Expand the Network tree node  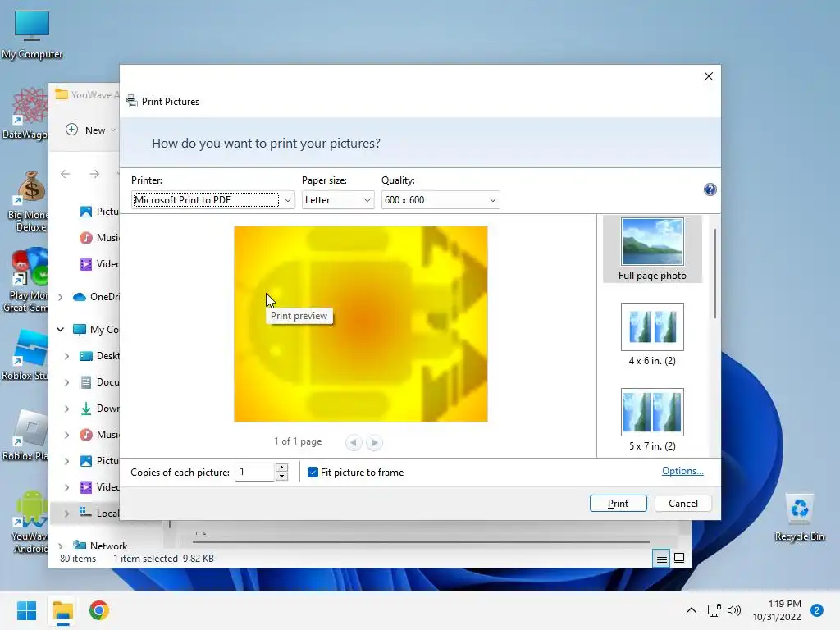(x=61, y=546)
